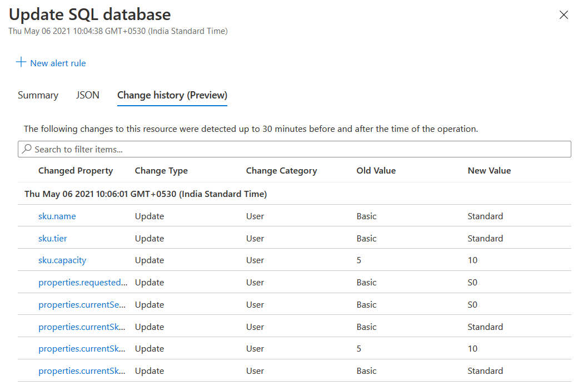
Task: Focus the Search to filter items field
Action: tap(300, 149)
